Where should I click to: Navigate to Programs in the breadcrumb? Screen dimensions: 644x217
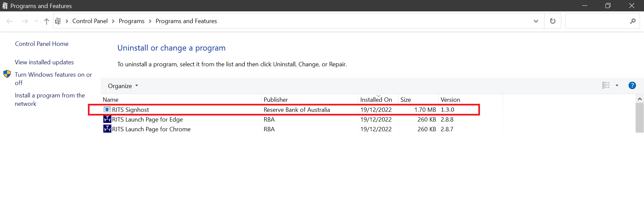pos(131,21)
